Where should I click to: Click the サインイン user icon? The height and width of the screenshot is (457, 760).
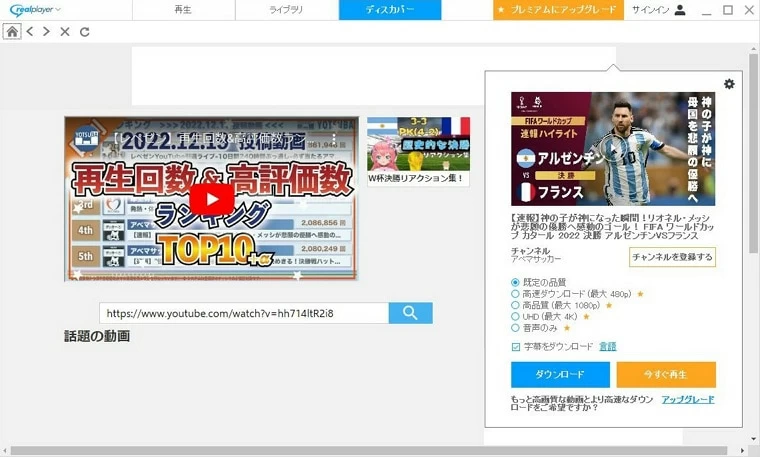click(680, 10)
